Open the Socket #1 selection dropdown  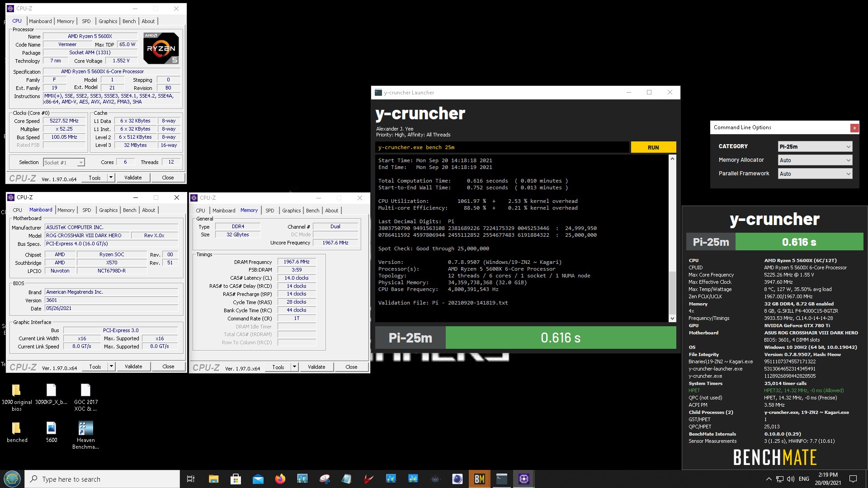(x=64, y=163)
